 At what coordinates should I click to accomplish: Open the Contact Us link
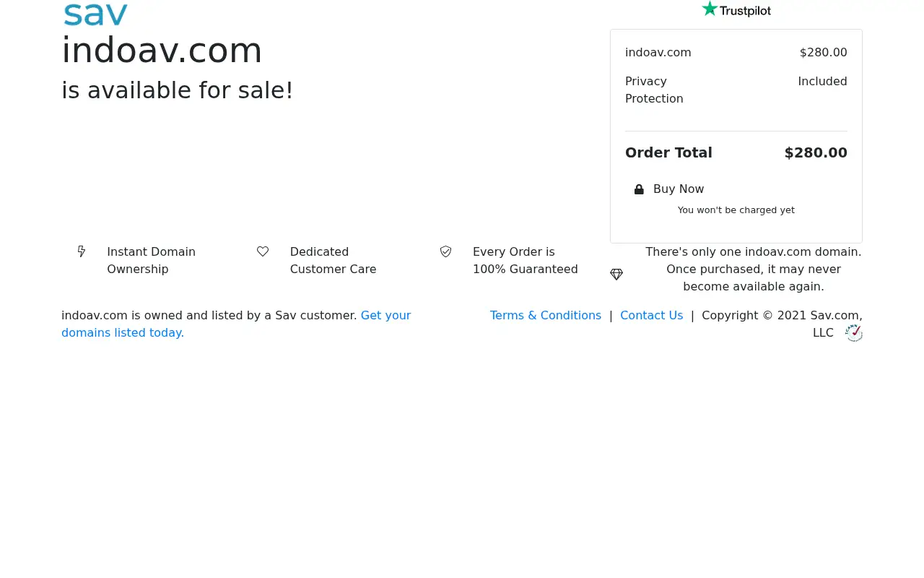[x=651, y=315]
